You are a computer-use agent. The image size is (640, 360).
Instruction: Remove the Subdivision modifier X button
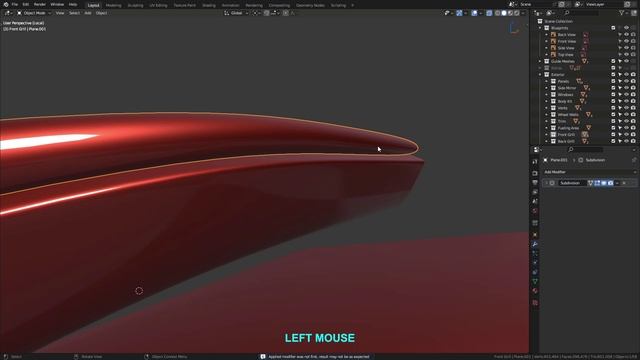[x=624, y=183]
